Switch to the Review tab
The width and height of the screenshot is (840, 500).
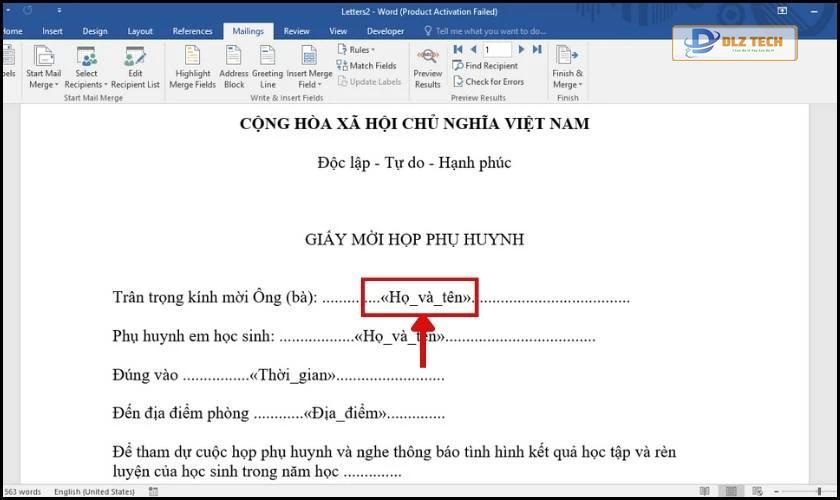(x=296, y=31)
